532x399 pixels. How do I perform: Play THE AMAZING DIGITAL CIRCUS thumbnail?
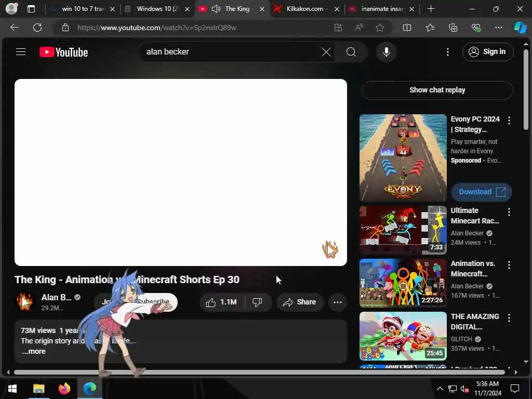(403, 336)
